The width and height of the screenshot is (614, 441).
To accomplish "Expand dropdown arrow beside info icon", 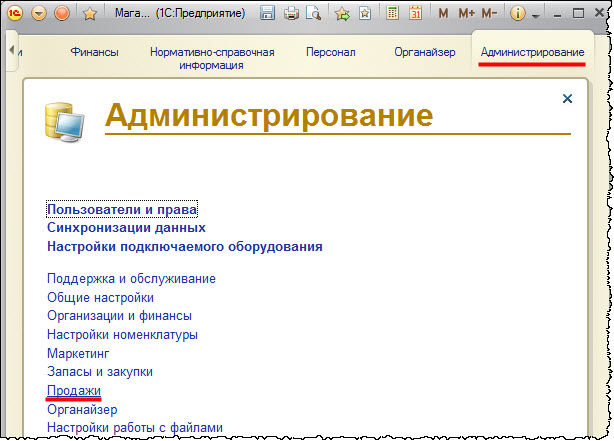I will 536,16.
